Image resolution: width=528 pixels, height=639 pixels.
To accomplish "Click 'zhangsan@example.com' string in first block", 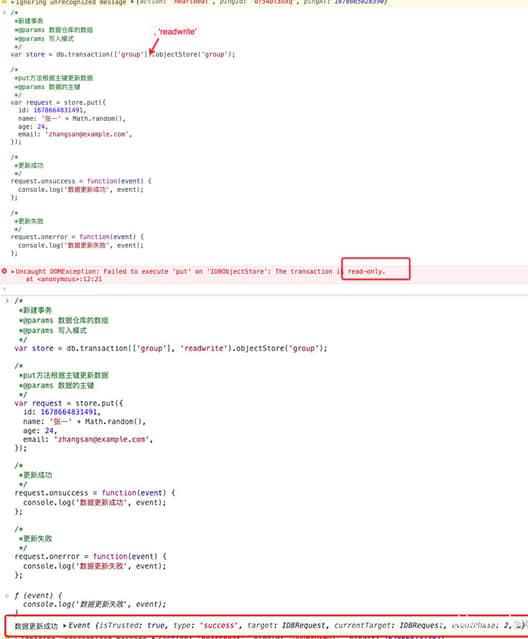I will click(87, 134).
